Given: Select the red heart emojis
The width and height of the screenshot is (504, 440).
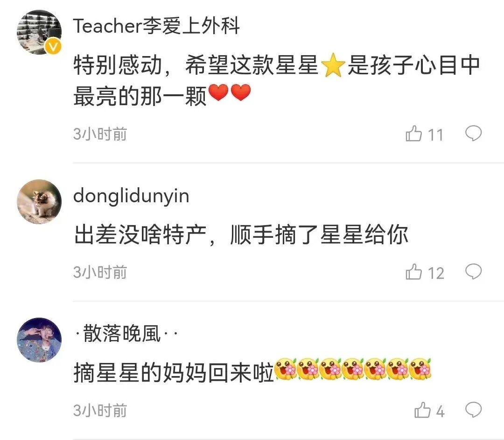Looking at the screenshot, I should point(230,93).
